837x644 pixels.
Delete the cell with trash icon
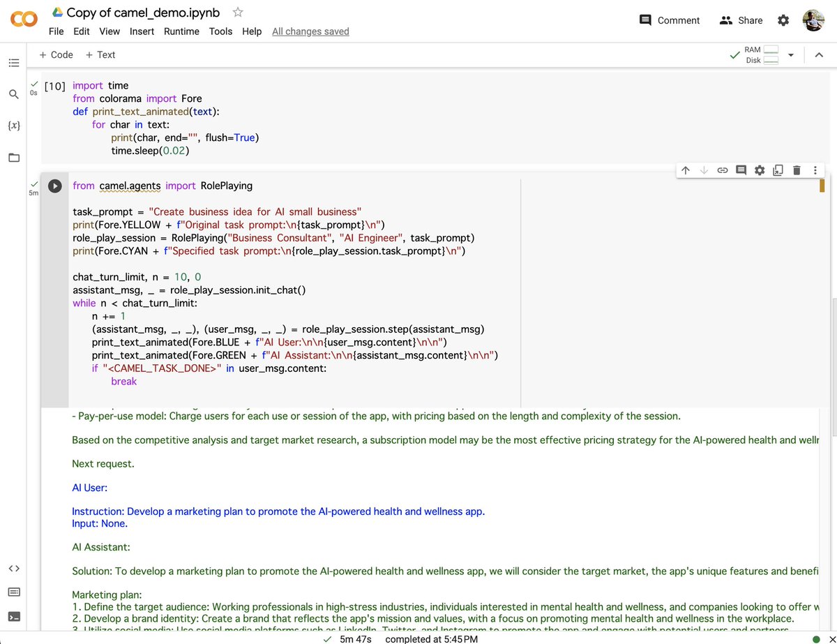tap(797, 170)
